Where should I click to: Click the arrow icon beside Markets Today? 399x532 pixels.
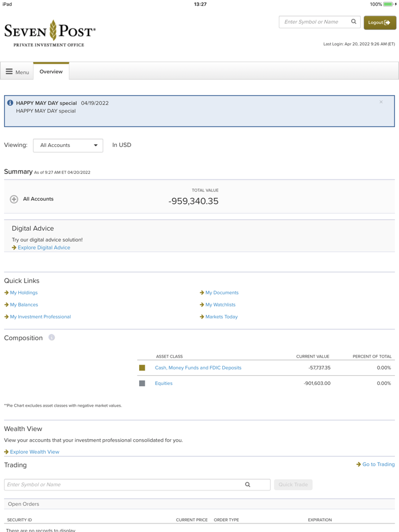click(202, 316)
